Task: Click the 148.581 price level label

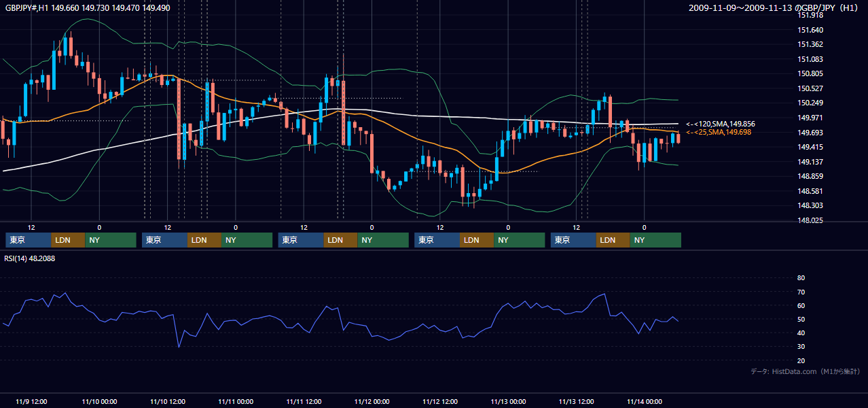Action: [x=810, y=191]
